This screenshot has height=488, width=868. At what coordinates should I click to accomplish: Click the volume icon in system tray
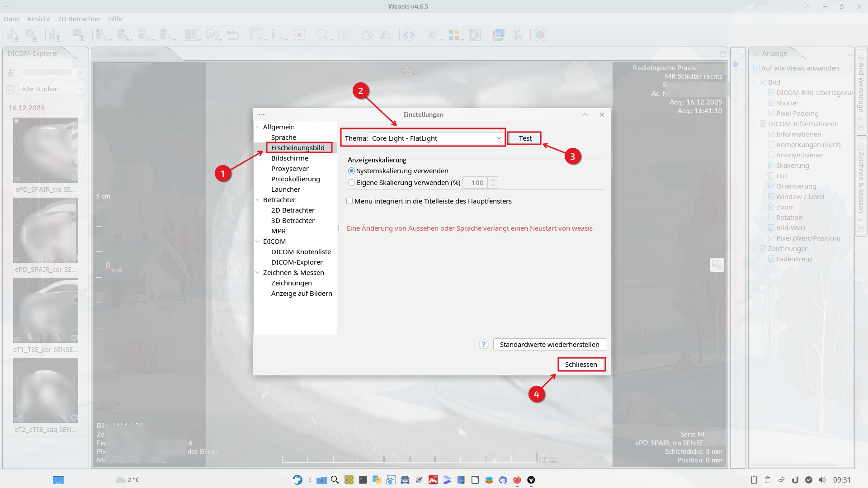click(x=822, y=480)
